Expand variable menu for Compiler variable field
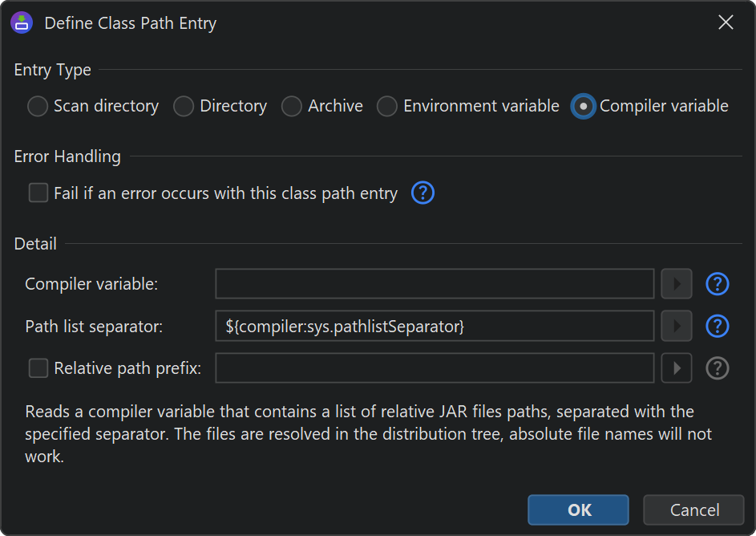 (677, 284)
